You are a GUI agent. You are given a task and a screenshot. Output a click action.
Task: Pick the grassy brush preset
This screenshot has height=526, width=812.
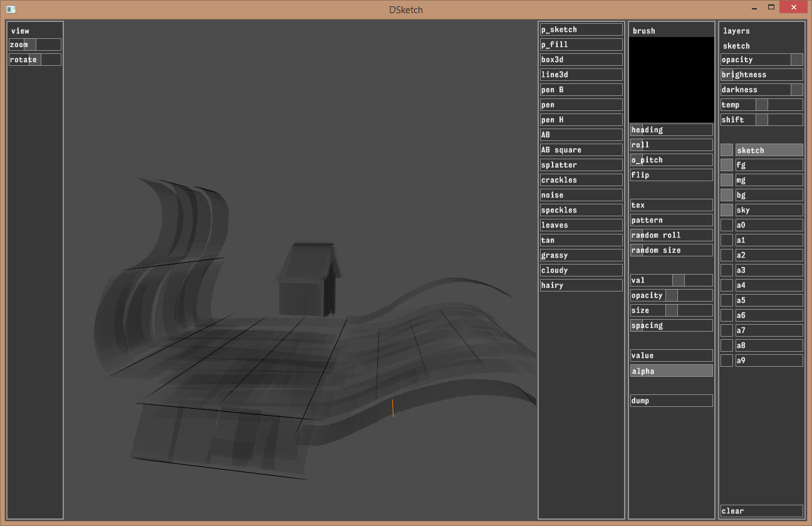(x=581, y=255)
